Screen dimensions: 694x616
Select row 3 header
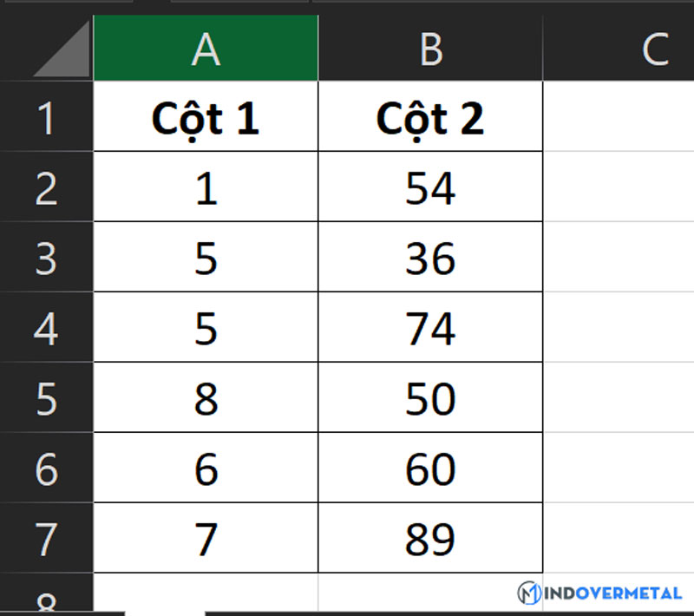click(46, 259)
